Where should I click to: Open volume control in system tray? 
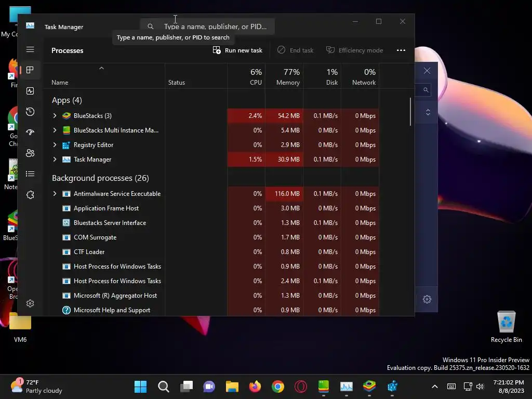480,387
